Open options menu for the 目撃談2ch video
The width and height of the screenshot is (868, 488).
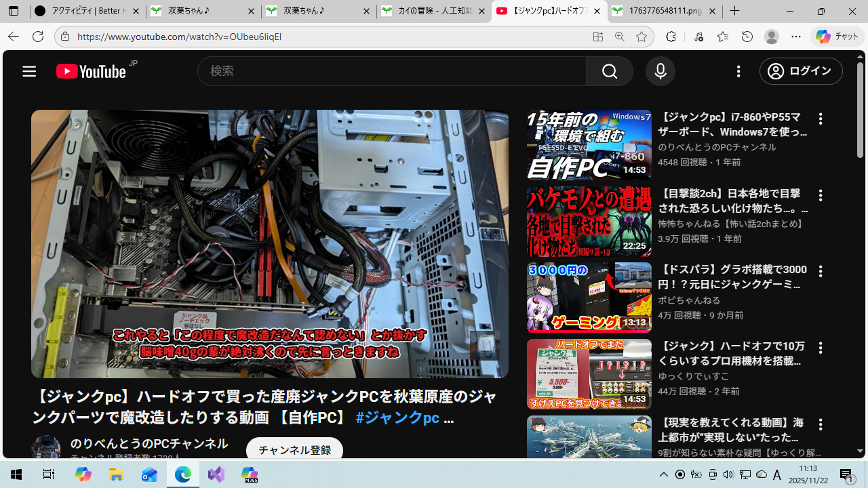[x=821, y=195]
